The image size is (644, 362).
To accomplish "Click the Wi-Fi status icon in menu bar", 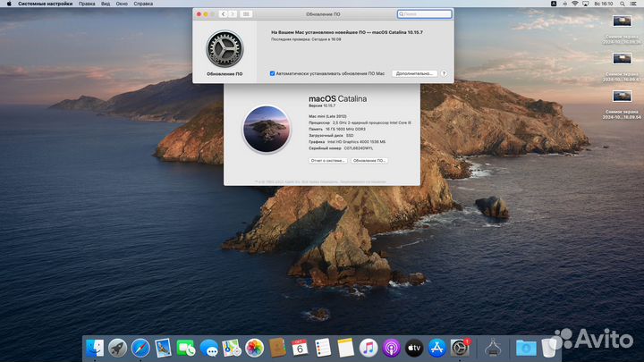I will click(x=575, y=4).
